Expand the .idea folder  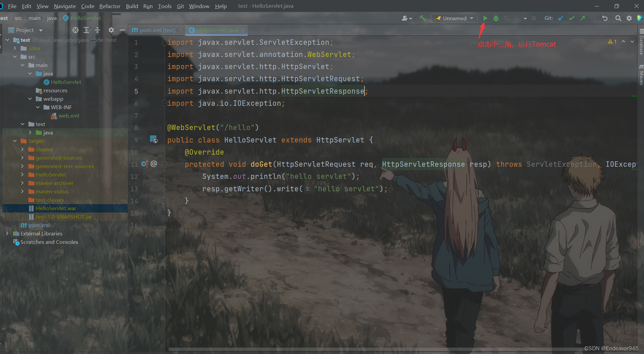[x=15, y=48]
